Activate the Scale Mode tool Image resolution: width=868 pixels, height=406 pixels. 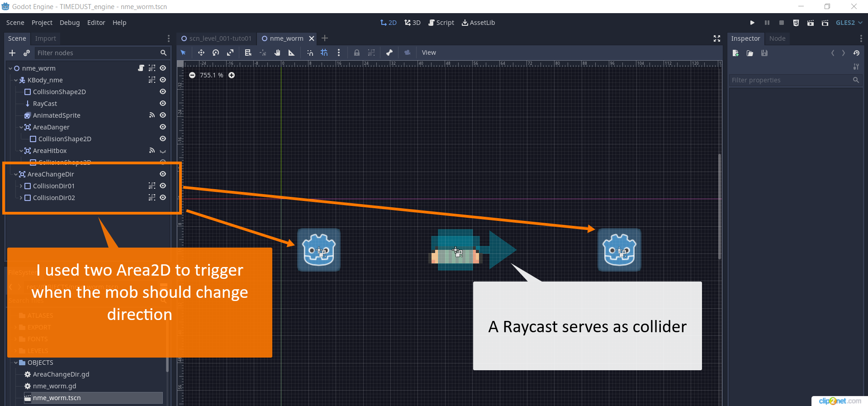pyautogui.click(x=230, y=53)
